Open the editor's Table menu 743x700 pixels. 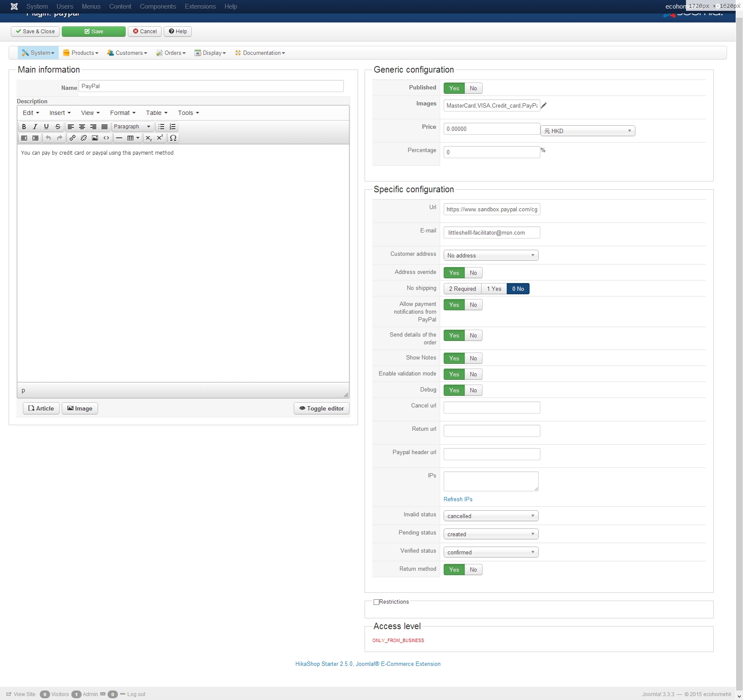(x=156, y=113)
